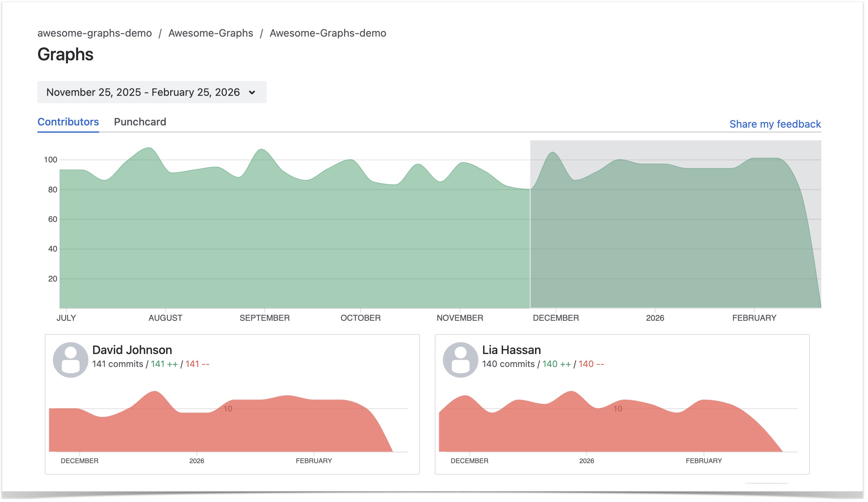Click the SEPTEMBER label on main chart axis
The image size is (868, 502).
click(265, 318)
